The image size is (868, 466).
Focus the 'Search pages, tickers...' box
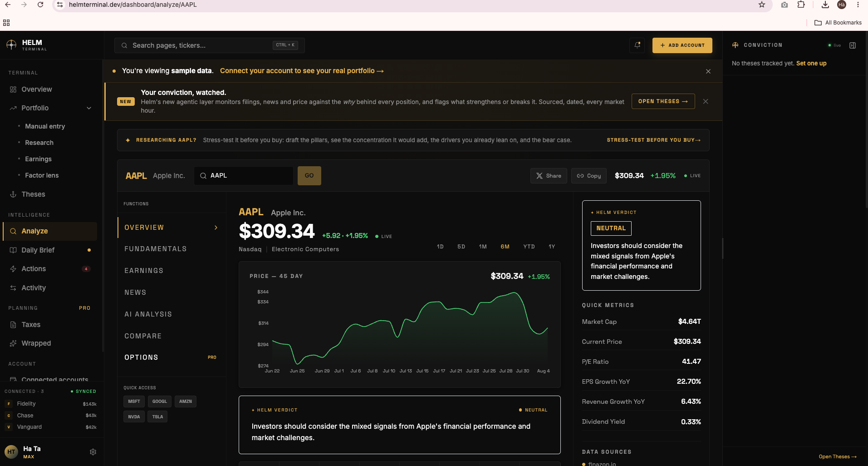click(x=210, y=45)
